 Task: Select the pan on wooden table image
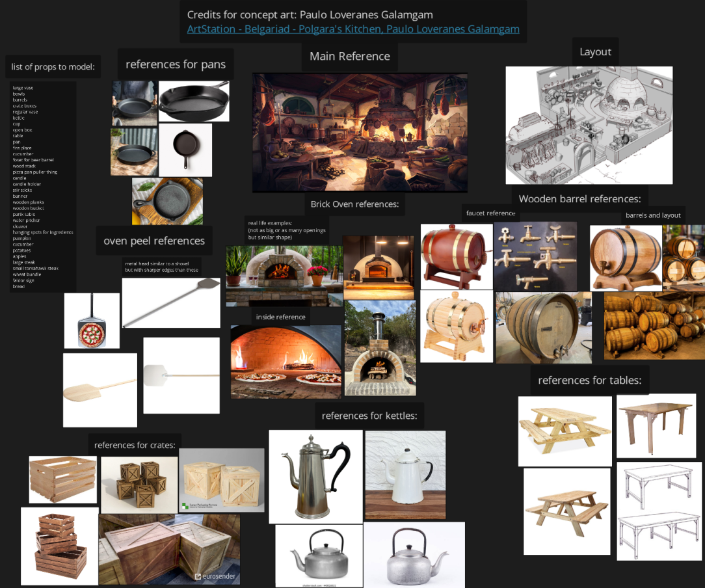[x=134, y=152]
